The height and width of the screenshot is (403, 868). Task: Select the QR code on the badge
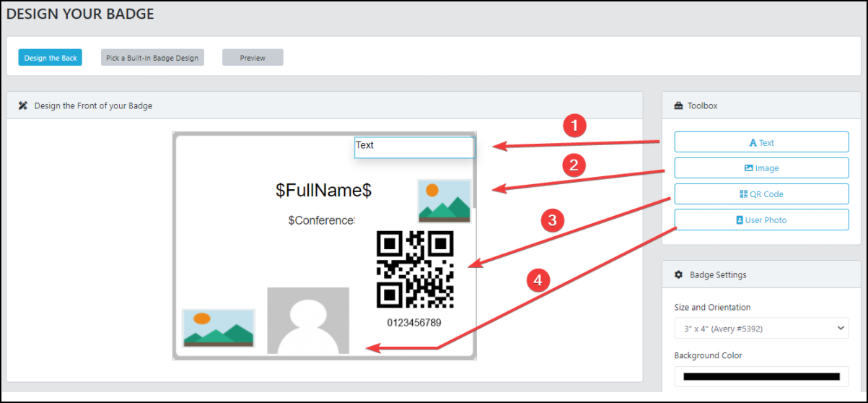415,269
